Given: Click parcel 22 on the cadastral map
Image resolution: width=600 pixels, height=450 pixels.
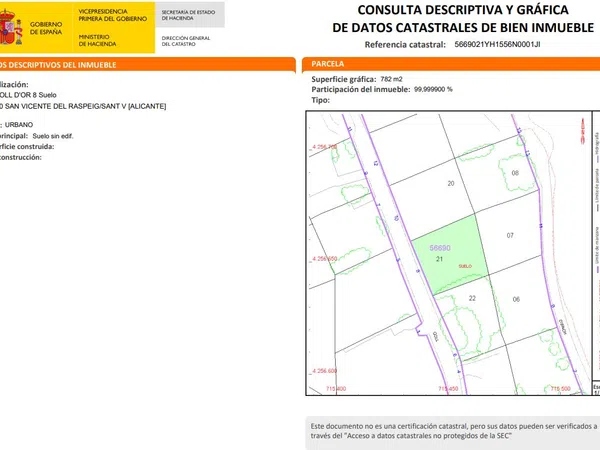Looking at the screenshot, I should (x=472, y=298).
